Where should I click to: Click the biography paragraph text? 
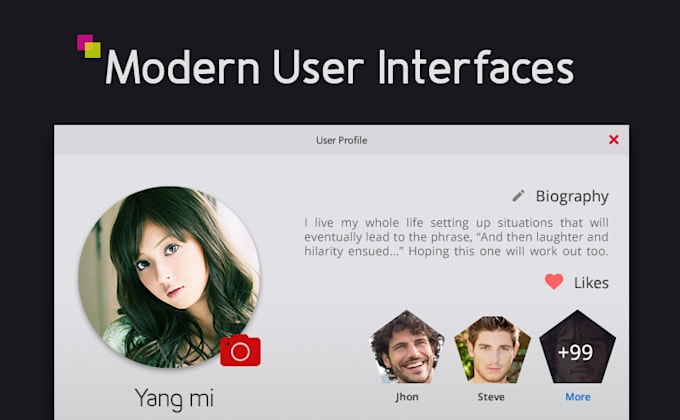pyautogui.click(x=456, y=237)
